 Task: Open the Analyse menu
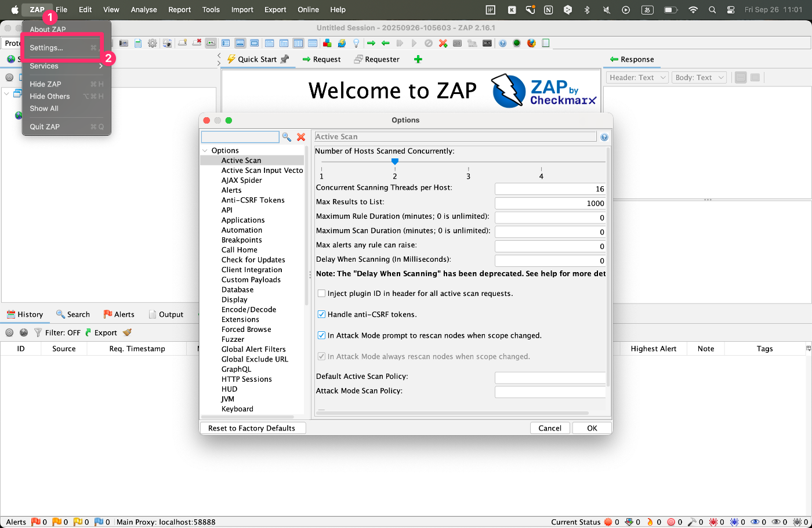click(144, 10)
